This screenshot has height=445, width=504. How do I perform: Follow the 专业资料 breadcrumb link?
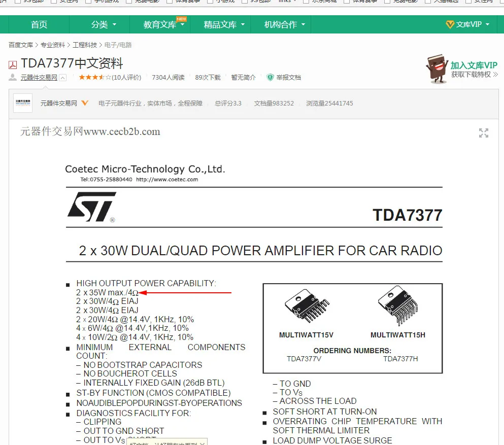(53, 45)
